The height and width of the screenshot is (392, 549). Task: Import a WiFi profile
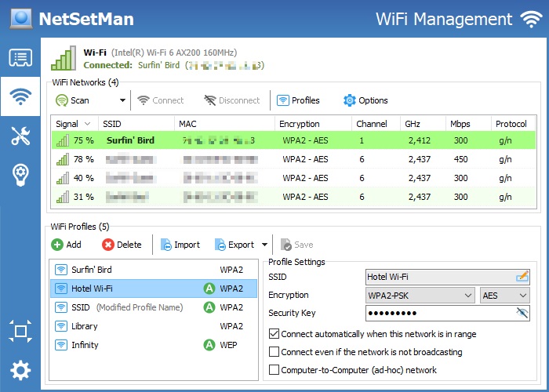180,245
